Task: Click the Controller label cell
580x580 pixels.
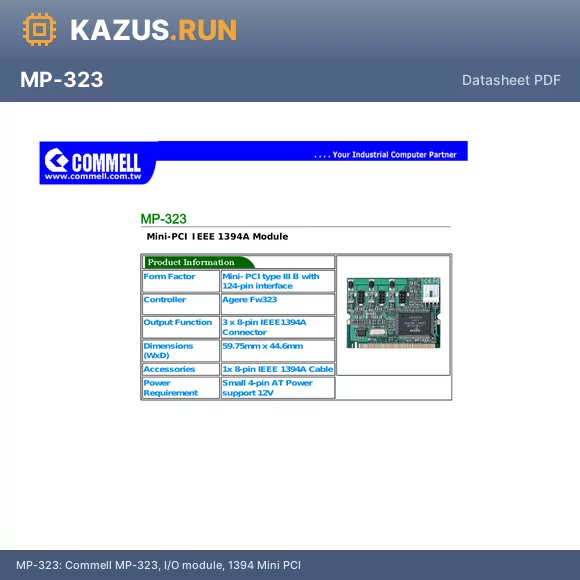Action: pos(181,304)
